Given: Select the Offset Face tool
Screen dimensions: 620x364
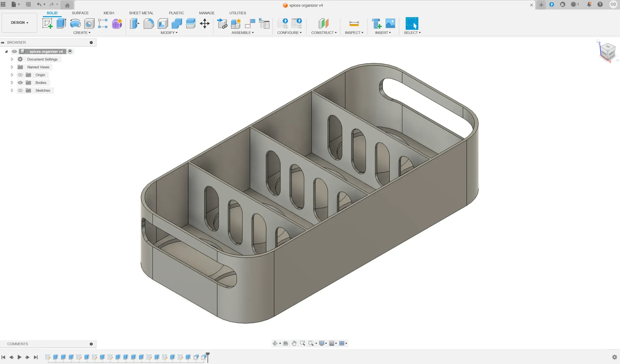Looking at the screenshot, I should tap(191, 24).
